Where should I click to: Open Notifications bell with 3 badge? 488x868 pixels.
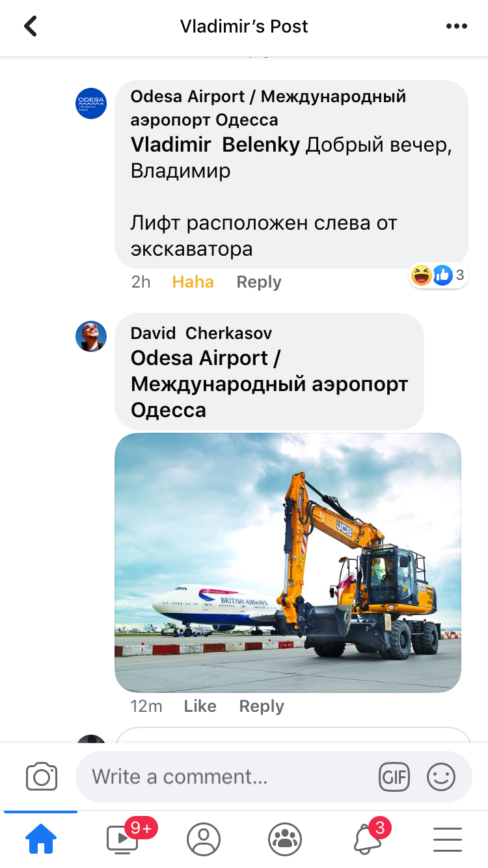coord(368,838)
